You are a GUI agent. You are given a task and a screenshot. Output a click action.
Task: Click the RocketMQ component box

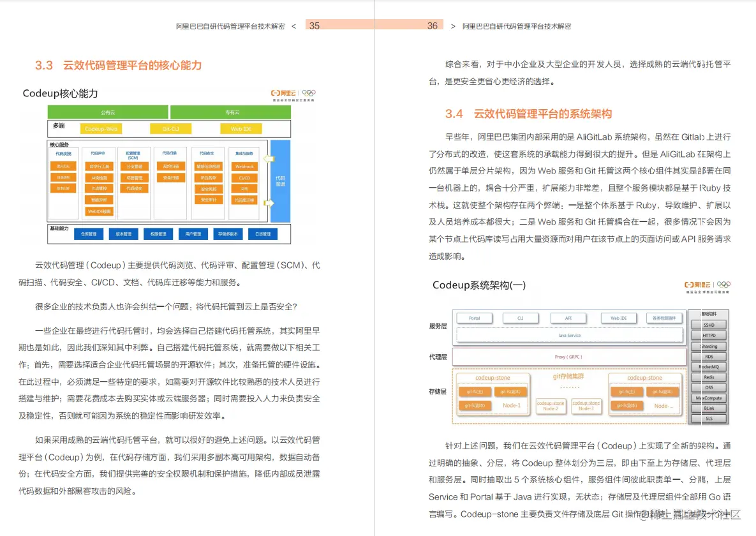709,367
